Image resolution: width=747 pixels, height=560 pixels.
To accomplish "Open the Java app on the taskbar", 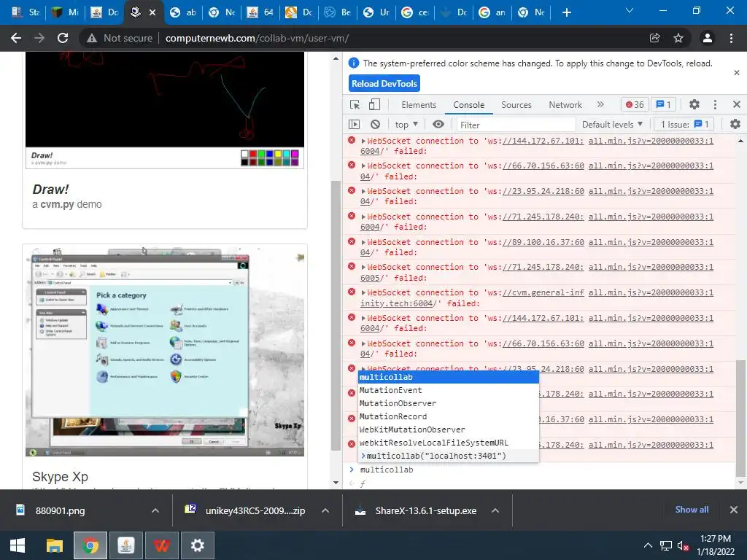I will pos(125,545).
